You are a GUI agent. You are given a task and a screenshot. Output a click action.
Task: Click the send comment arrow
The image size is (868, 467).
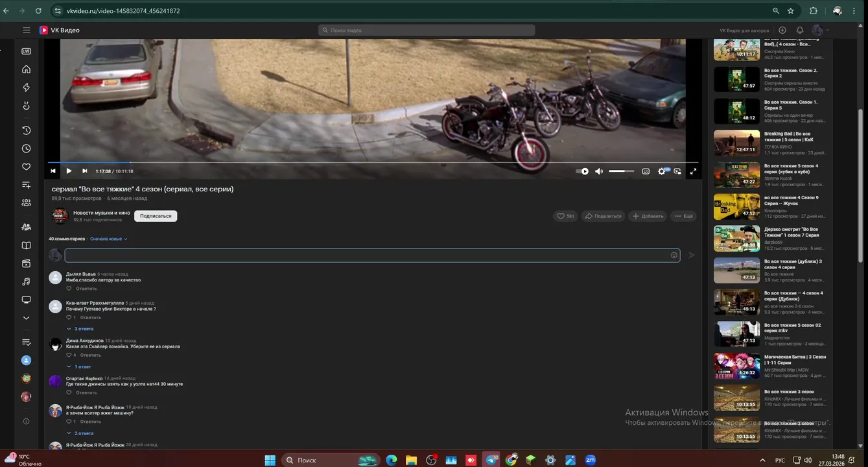tap(691, 256)
